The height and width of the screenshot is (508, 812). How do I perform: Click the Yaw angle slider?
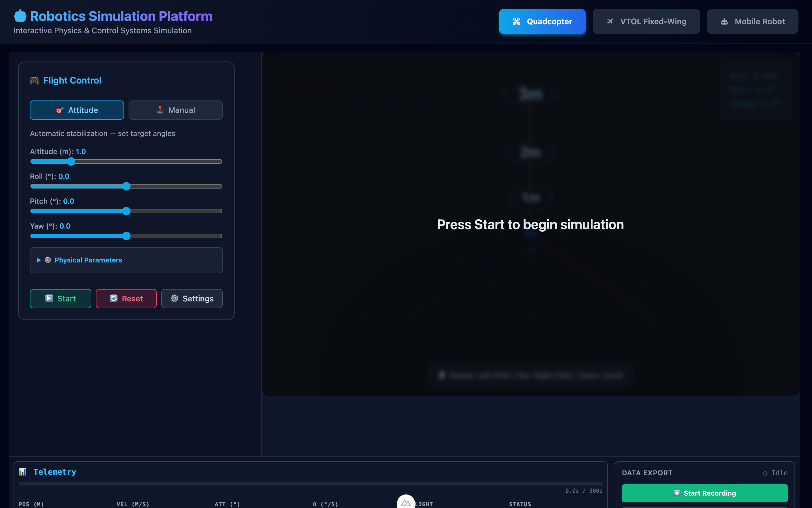click(x=126, y=236)
